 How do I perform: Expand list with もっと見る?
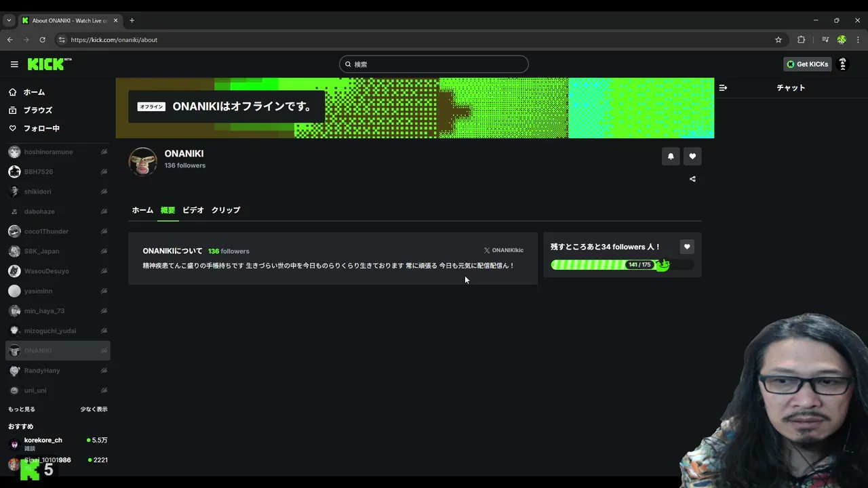click(22, 409)
